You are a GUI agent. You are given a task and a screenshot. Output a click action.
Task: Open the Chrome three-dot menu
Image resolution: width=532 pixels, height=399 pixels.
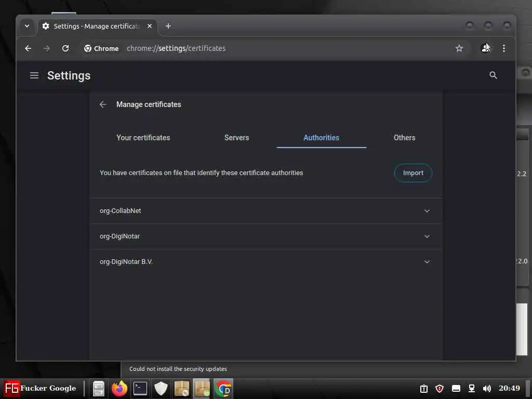pyautogui.click(x=504, y=48)
